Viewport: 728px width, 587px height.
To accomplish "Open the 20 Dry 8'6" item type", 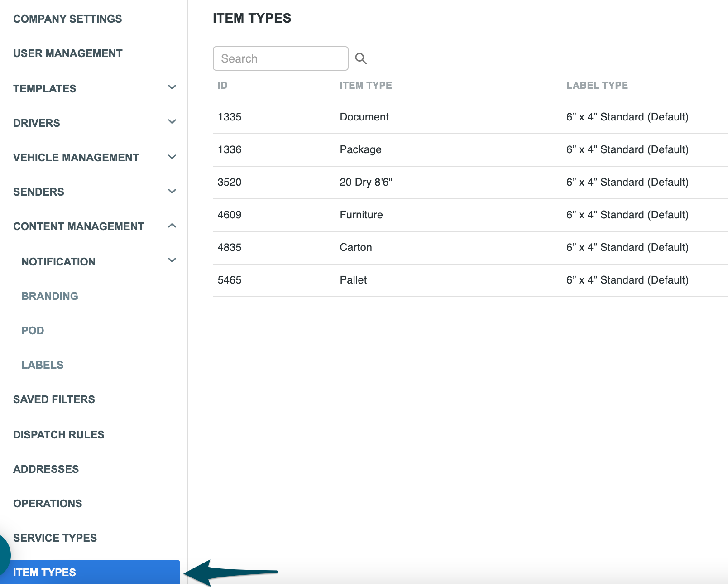I will pos(366,183).
